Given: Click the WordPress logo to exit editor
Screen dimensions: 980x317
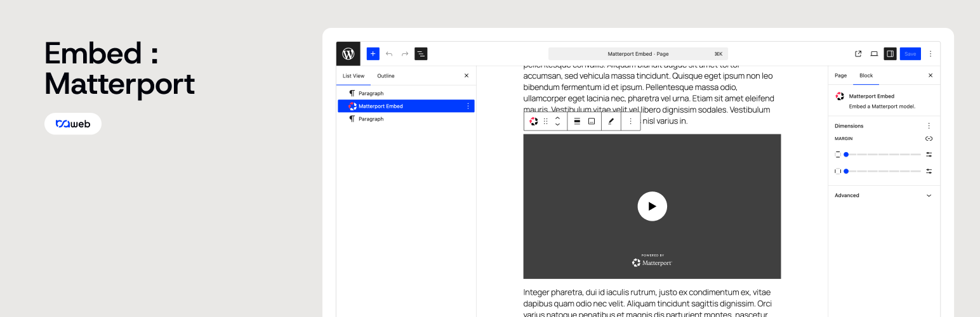Looking at the screenshot, I should coord(348,54).
